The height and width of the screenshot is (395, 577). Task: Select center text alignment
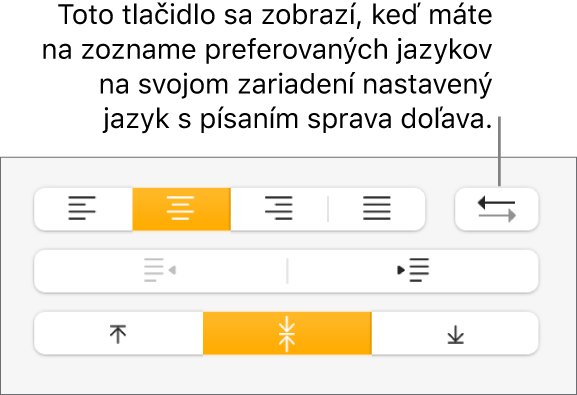(x=181, y=209)
